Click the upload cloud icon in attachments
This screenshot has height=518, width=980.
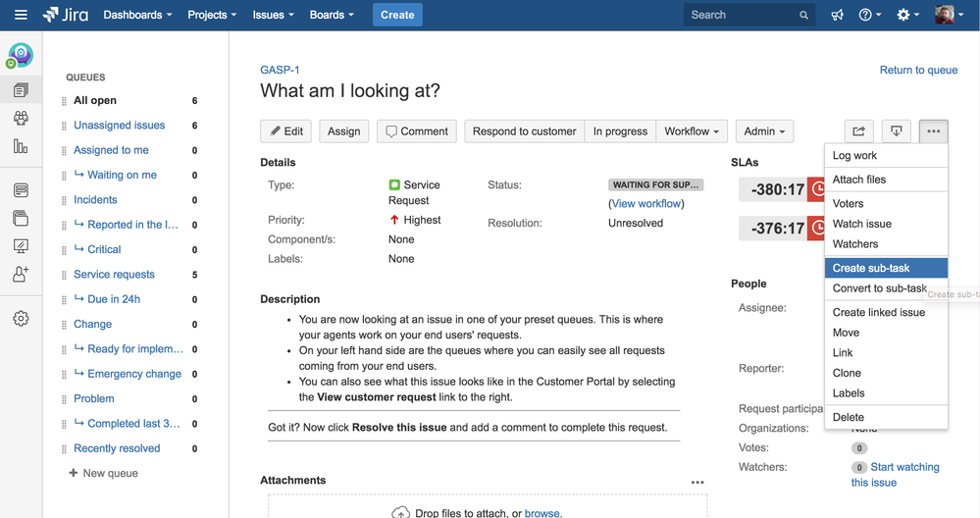[400, 512]
